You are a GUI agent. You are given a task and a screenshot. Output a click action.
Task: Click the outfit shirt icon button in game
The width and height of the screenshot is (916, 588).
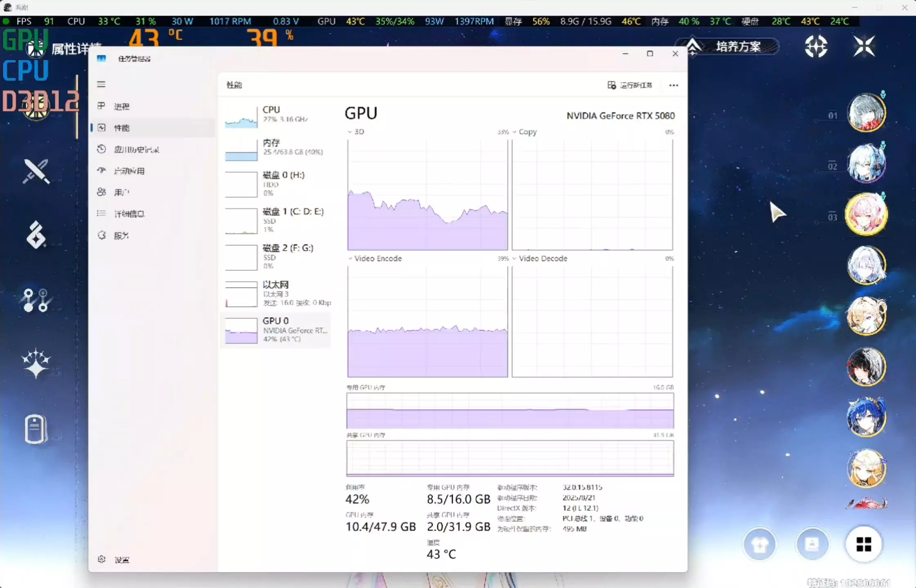760,544
